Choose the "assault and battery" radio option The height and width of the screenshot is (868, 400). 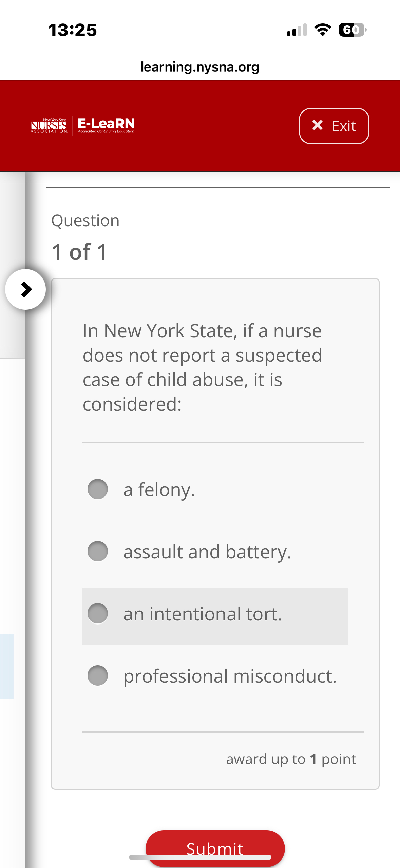tap(98, 551)
